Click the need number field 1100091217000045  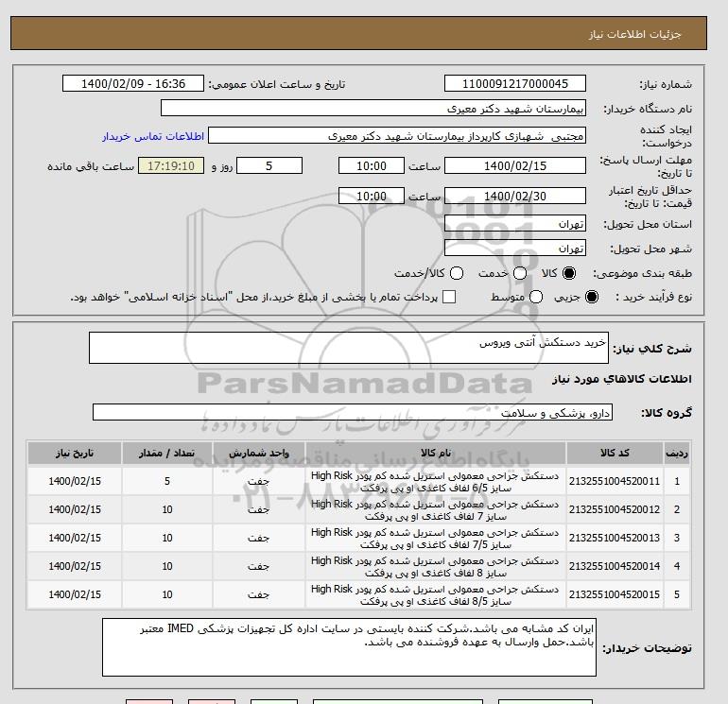(x=515, y=83)
